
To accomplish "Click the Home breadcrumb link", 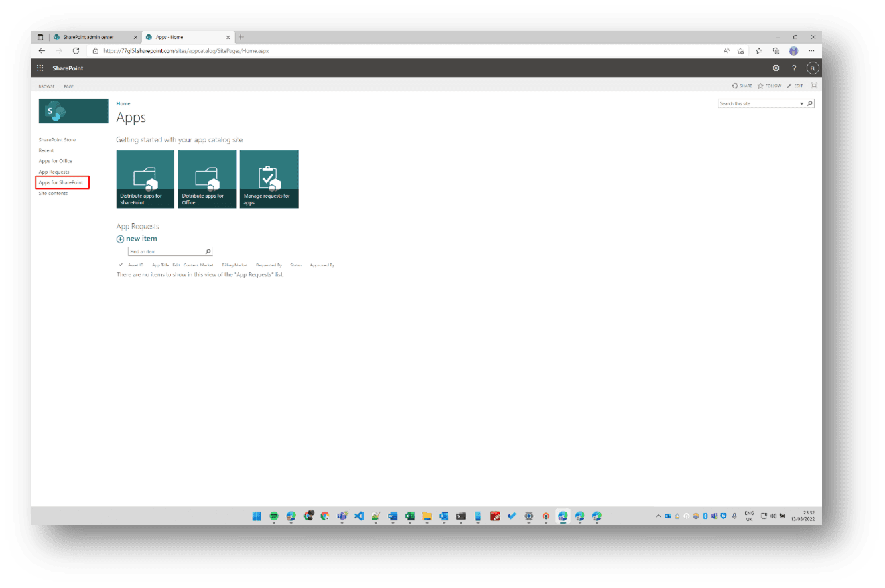I will (123, 104).
